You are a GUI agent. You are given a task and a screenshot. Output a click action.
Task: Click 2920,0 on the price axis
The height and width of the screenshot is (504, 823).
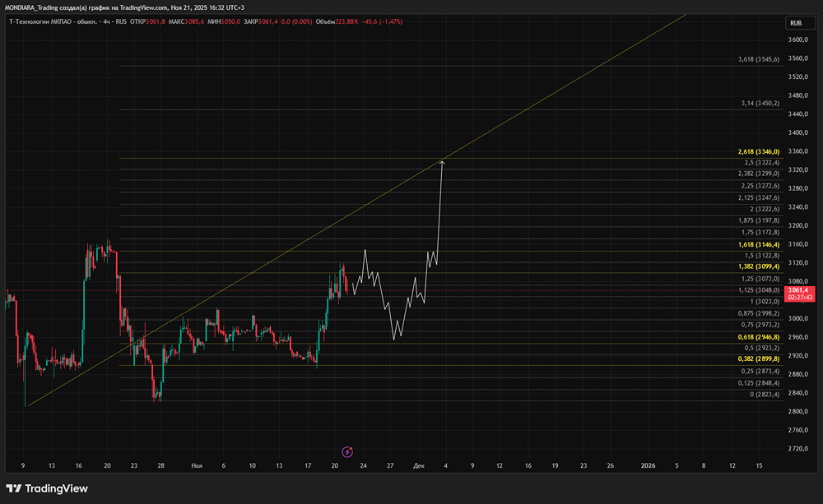(x=797, y=355)
